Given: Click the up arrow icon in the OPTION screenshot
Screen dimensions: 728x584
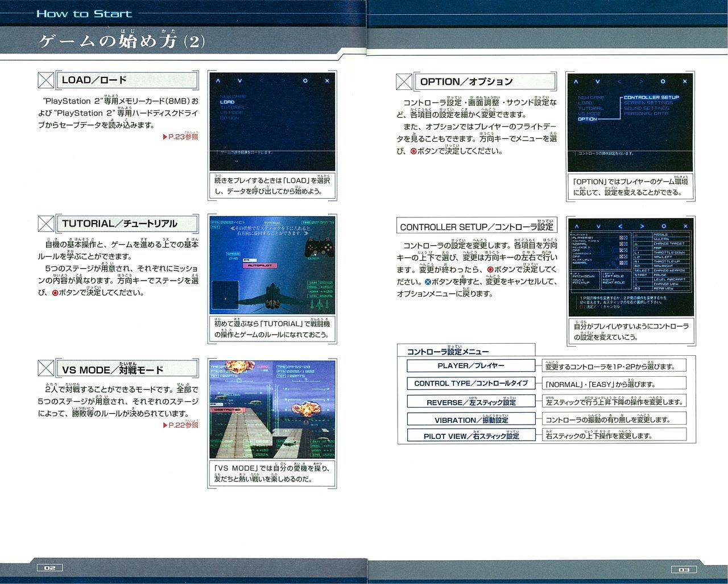Looking at the screenshot, I should click(x=576, y=82).
